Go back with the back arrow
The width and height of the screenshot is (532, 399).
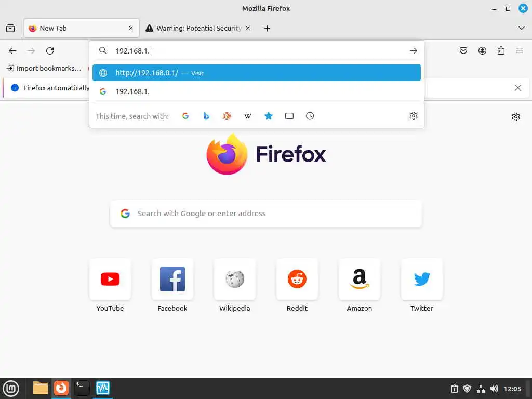[12, 51]
